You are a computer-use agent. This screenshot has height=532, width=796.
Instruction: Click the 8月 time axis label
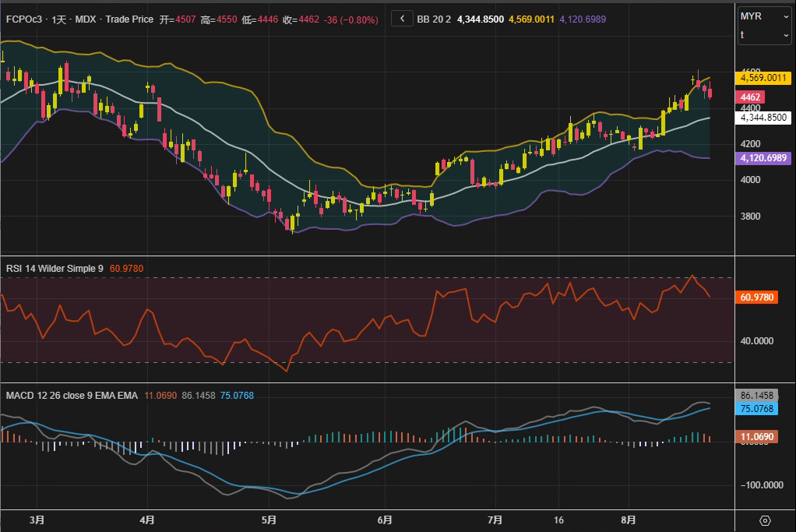629,520
